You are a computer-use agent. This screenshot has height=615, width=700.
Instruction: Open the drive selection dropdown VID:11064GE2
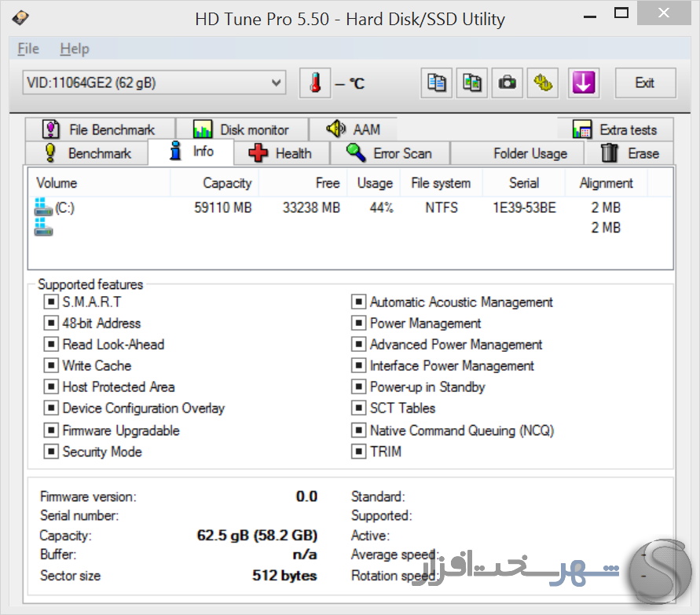[x=155, y=82]
